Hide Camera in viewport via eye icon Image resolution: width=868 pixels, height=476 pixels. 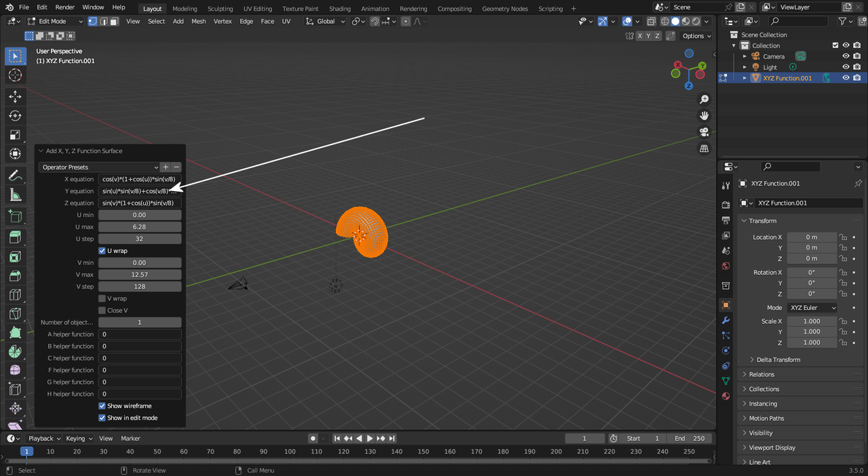(846, 56)
